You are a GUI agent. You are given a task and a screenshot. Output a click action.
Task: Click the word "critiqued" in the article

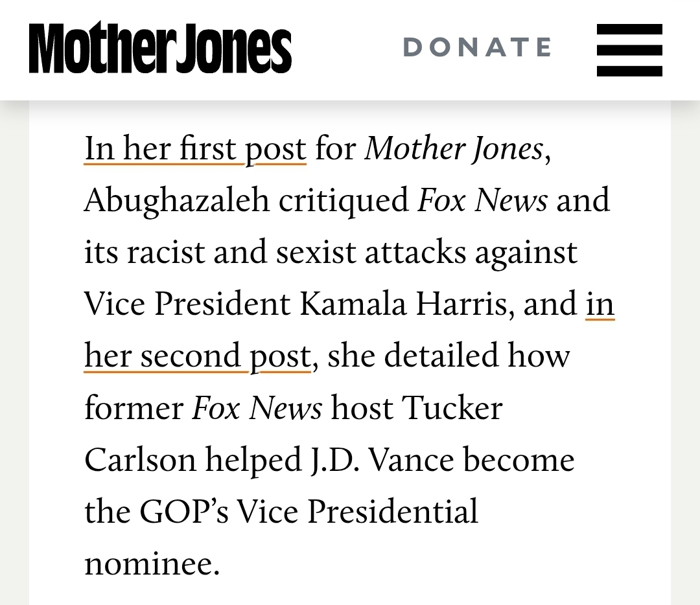343,201
